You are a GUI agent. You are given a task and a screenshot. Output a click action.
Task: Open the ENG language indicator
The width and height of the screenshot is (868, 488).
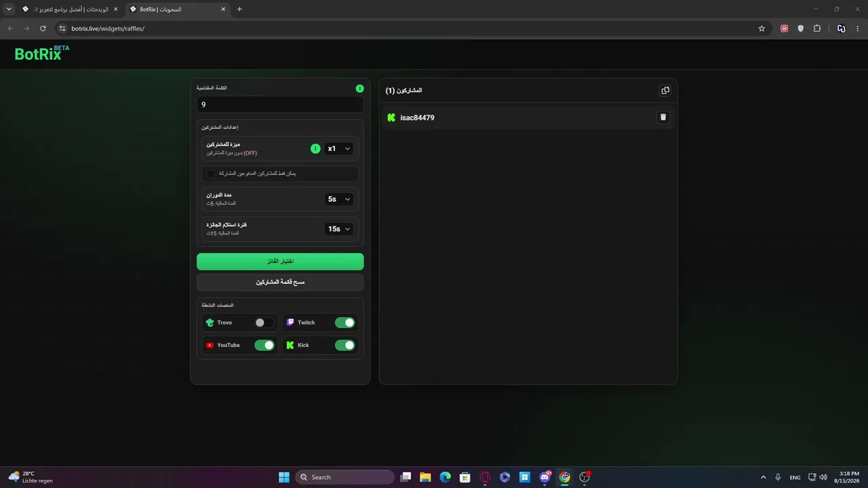pyautogui.click(x=795, y=477)
